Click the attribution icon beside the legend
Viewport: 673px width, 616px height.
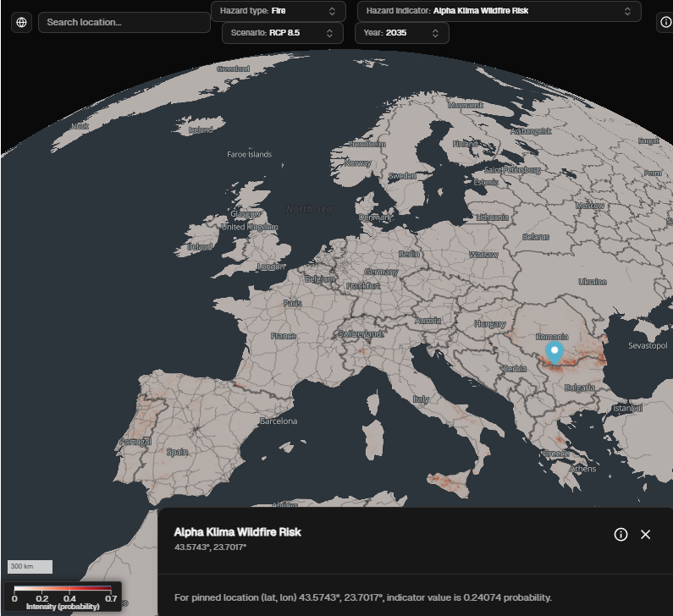(125, 603)
